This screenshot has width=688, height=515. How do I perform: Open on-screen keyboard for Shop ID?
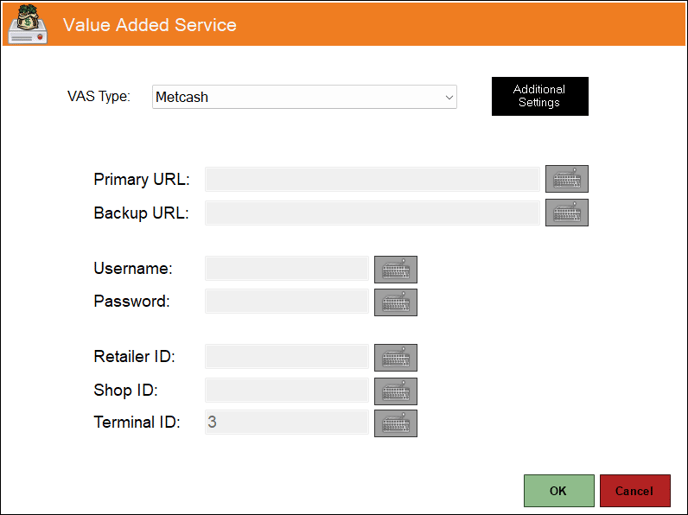point(395,391)
